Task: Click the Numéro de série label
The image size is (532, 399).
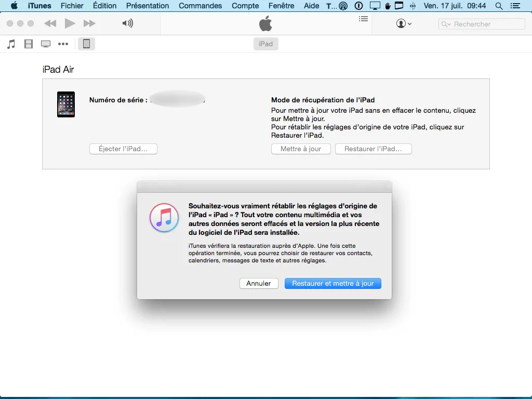Action: [118, 100]
